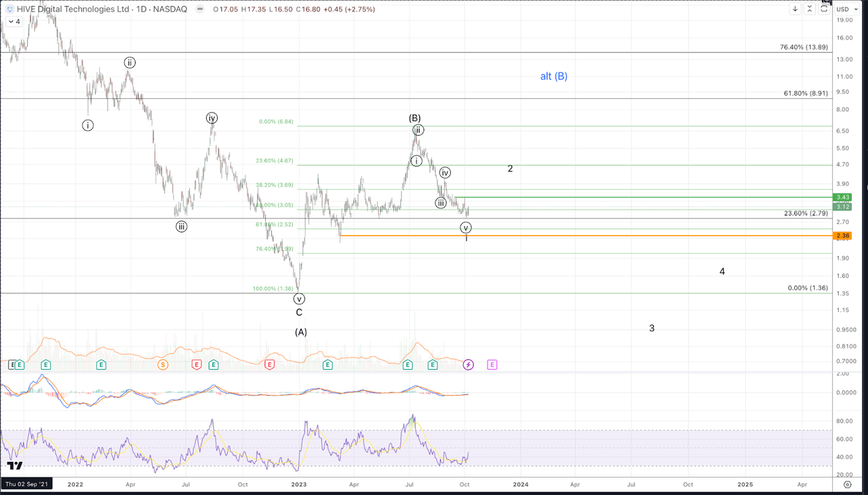Click the green E marker directly below the (A) label
868x495 pixels.
[328, 365]
